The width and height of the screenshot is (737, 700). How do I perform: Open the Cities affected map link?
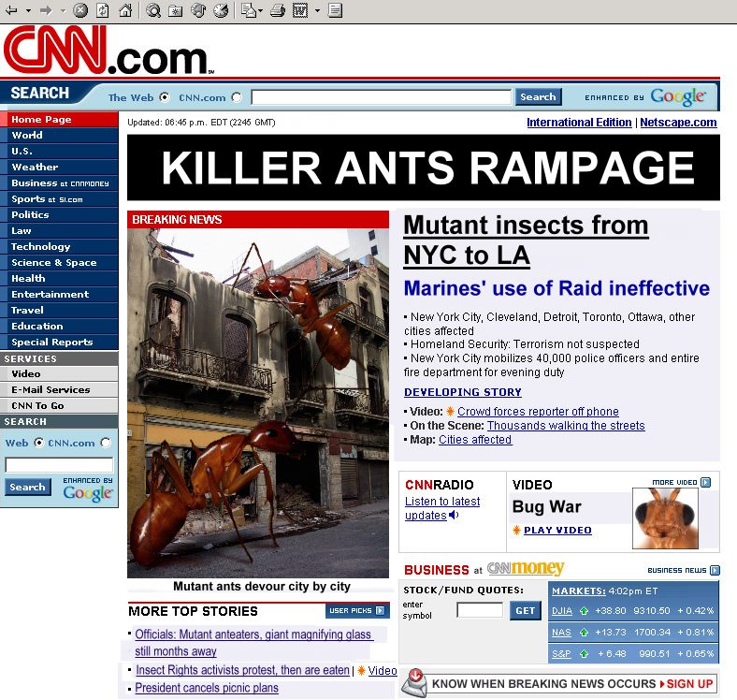(x=475, y=440)
